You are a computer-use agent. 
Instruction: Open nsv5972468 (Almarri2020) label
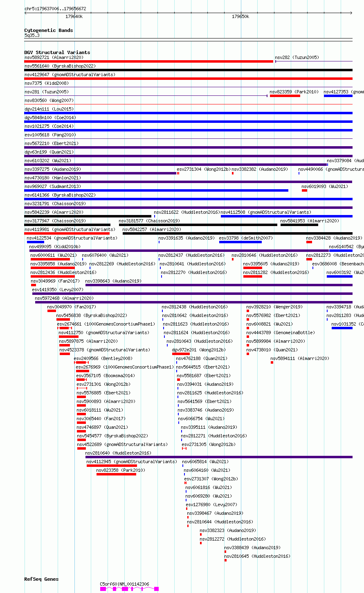[64, 299]
